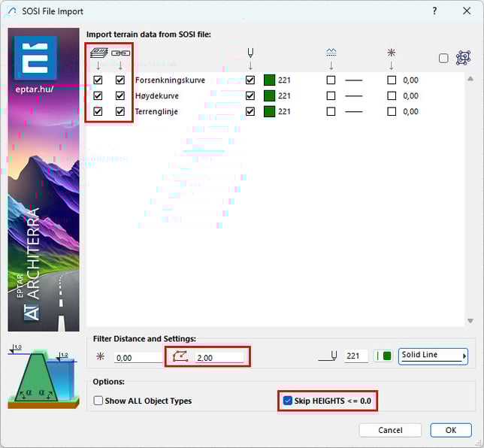The height and width of the screenshot is (448, 484).
Task: Click the line type sample in Høydekurve row
Action: 353,96
